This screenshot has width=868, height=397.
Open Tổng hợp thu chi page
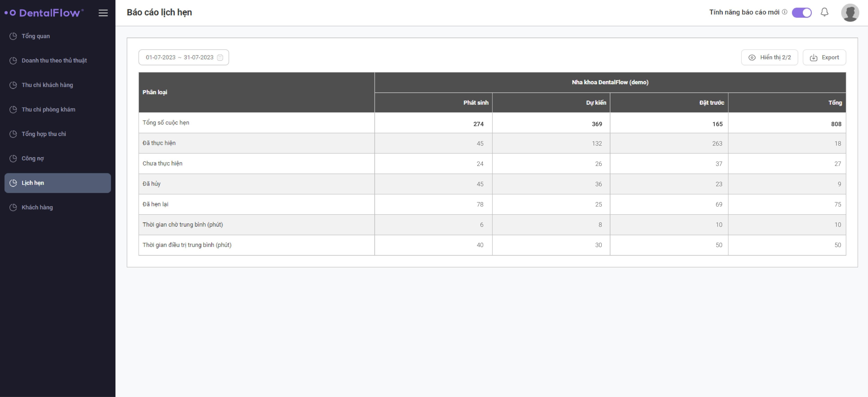pos(58,134)
